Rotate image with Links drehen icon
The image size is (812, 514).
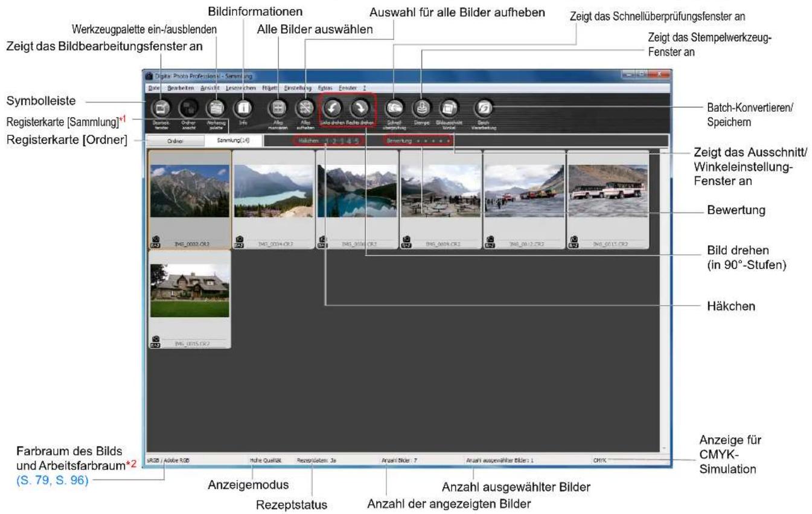334,108
